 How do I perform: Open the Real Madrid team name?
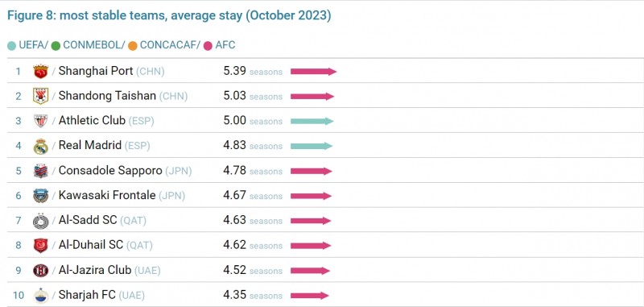point(90,145)
